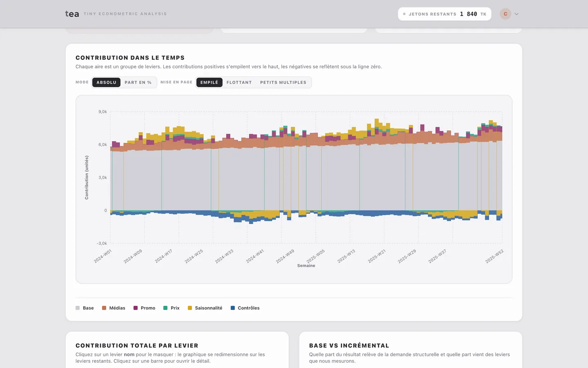Click the 2024-W41 axis label
The image size is (588, 368).
[255, 256]
